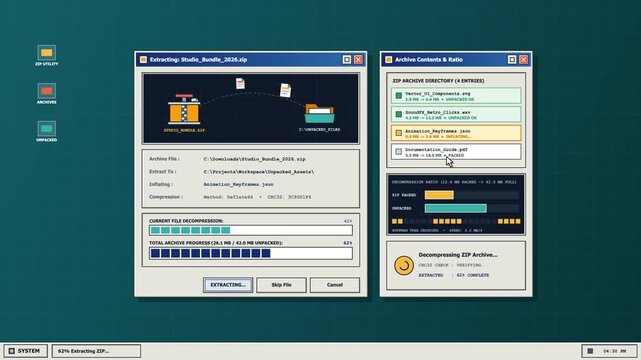Click the zipper archive graphic labeled STUDIO_BUNDLE.ZIP
Image resolution: width=641 pixels, height=360 pixels.
point(184,110)
